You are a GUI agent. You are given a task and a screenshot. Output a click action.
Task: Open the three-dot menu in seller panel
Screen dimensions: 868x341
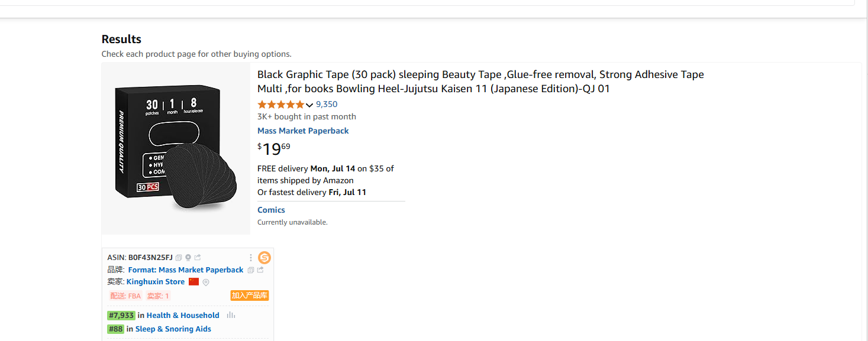point(251,258)
